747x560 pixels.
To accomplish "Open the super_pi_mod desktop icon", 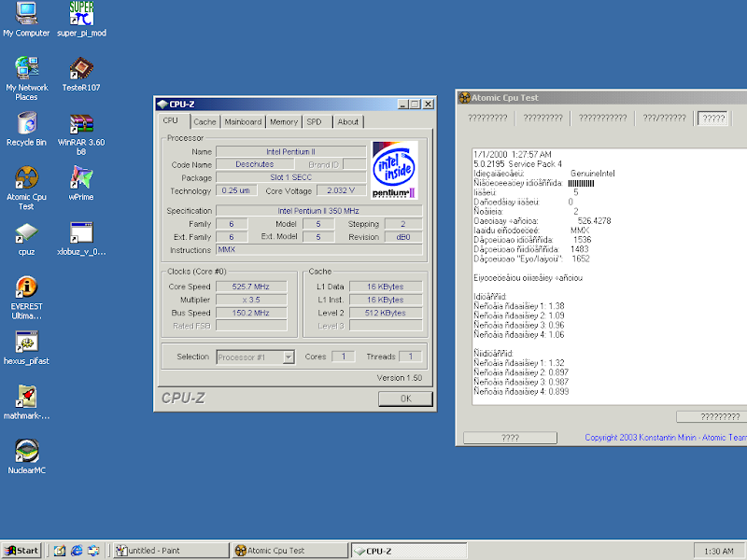I will coord(81,13).
